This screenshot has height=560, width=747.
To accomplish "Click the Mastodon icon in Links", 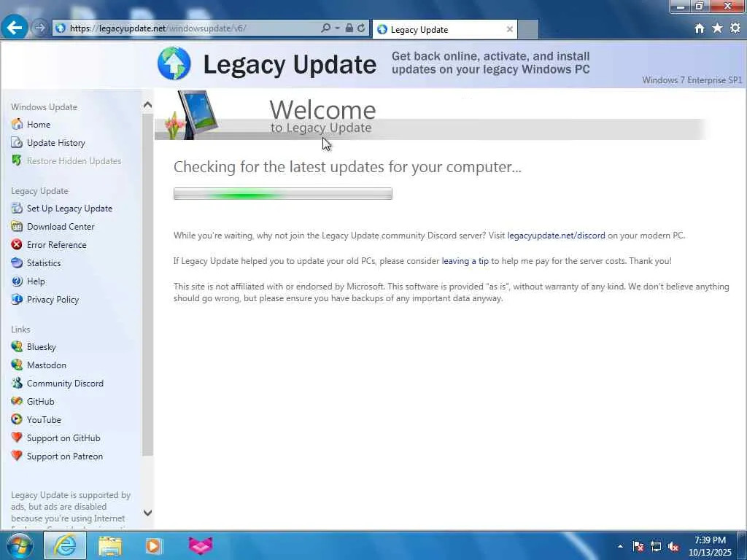I will click(x=18, y=365).
